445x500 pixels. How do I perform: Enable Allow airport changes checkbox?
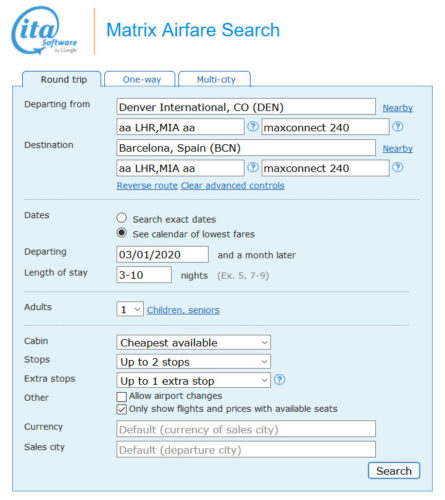(x=122, y=397)
